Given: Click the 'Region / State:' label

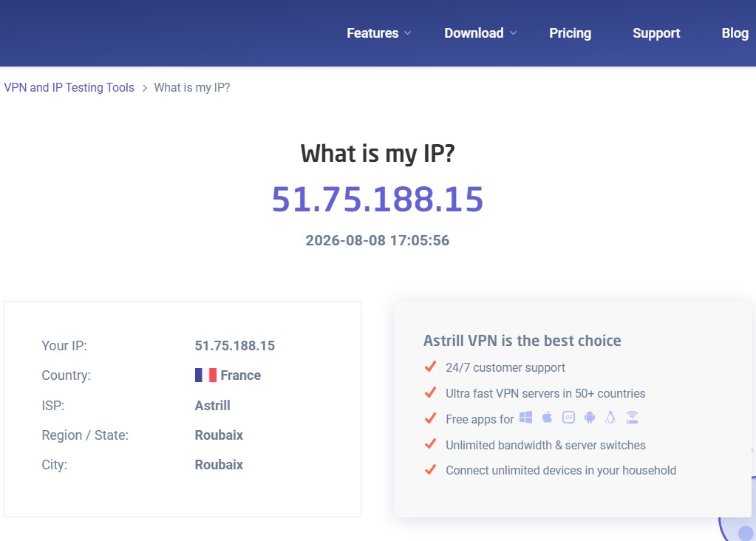Looking at the screenshot, I should (85, 435).
